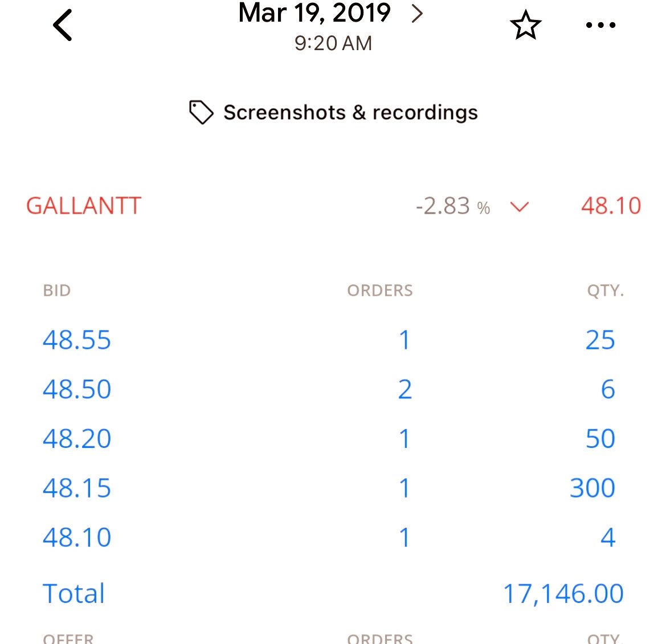666x644 pixels.
Task: Click the quantity 300 value
Action: click(x=592, y=488)
